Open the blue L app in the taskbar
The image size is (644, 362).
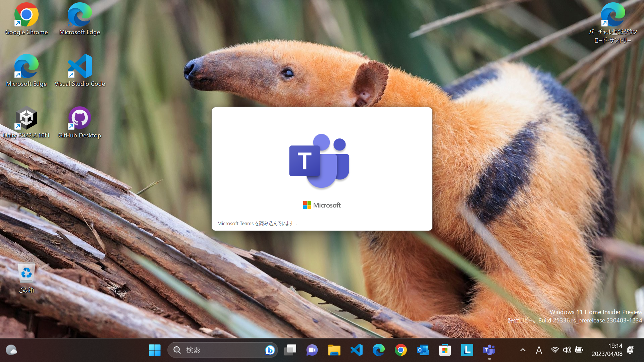coord(467,350)
